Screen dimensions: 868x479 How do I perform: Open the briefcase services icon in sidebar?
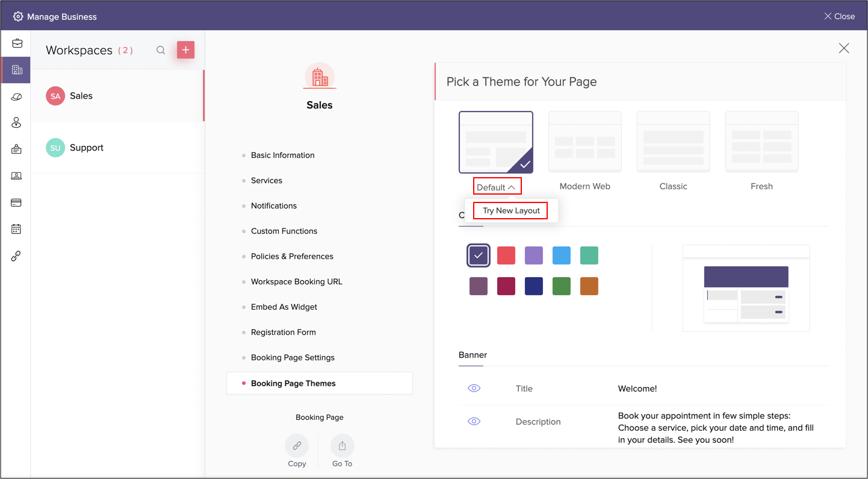point(16,43)
